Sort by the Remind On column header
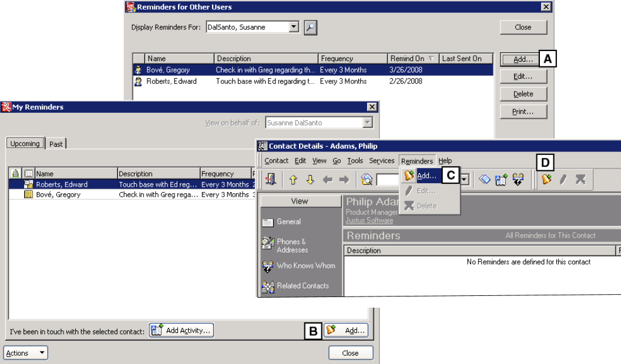This screenshot has width=621, height=364. tap(408, 58)
